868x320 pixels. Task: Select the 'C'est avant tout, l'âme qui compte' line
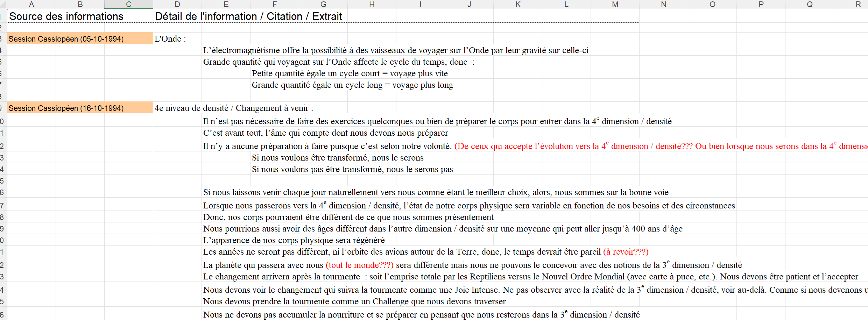tap(325, 133)
